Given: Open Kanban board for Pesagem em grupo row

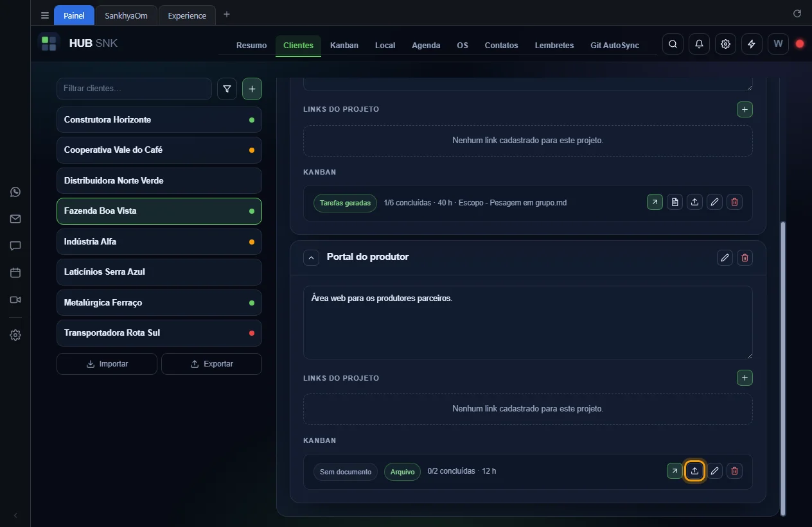Looking at the screenshot, I should click(655, 202).
